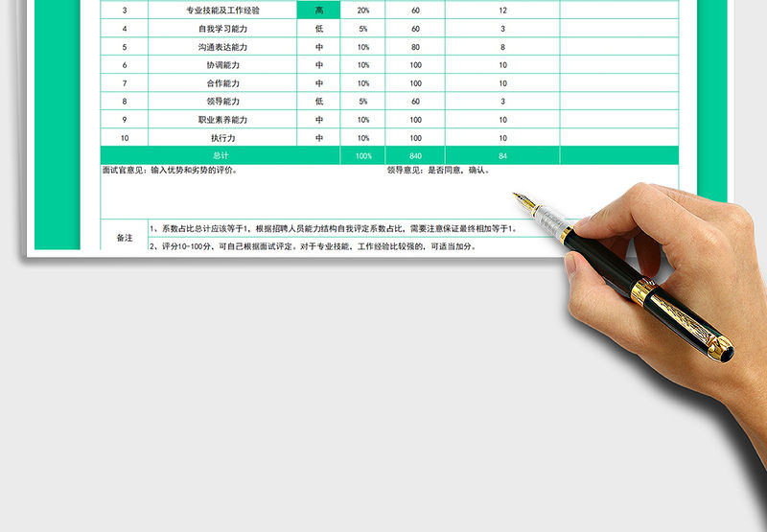Click the 面试官意见 comment field
767x532 pixels.
(171, 171)
